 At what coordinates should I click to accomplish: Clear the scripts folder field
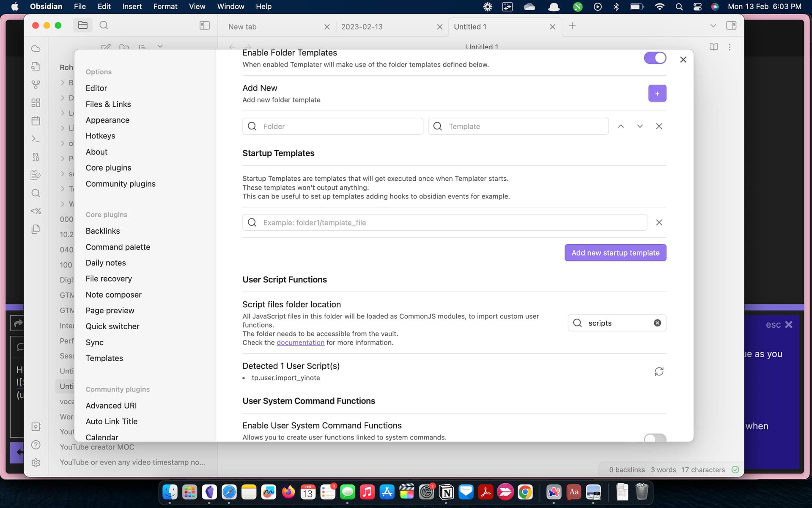(x=657, y=323)
